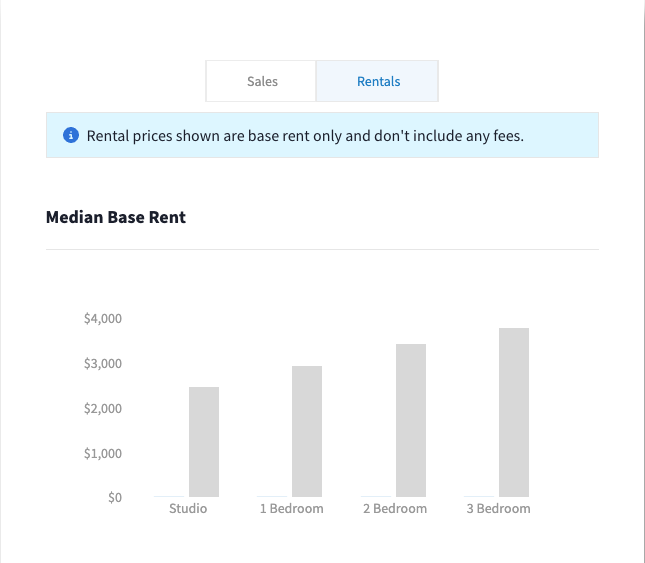Screen dimensions: 645x563
Task: Click the gray 2 Bedroom rent bar
Action: pyautogui.click(x=411, y=420)
